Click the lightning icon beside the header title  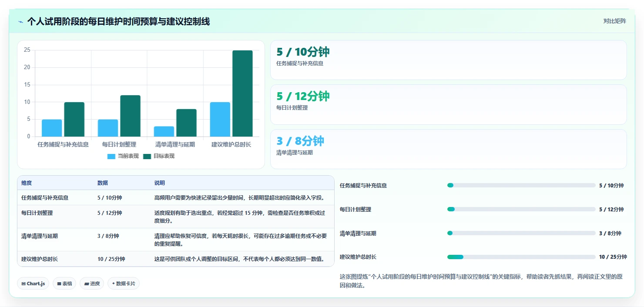pos(20,21)
